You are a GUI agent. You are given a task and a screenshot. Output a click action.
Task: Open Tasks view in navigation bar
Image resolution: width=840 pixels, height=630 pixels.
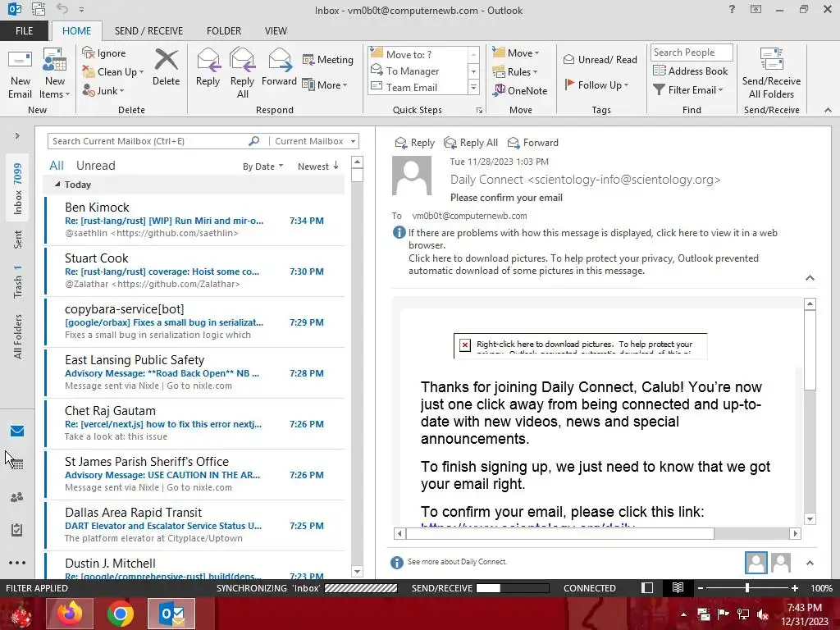tap(17, 530)
